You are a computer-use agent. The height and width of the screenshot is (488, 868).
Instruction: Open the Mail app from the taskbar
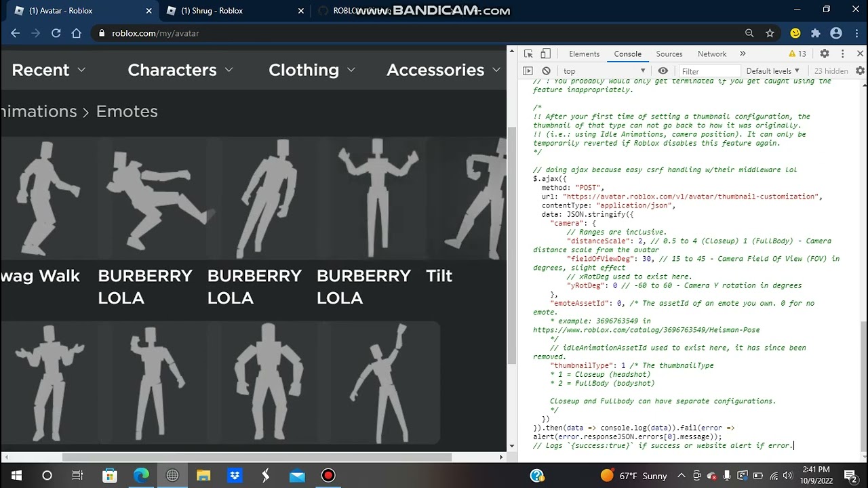[297, 476]
